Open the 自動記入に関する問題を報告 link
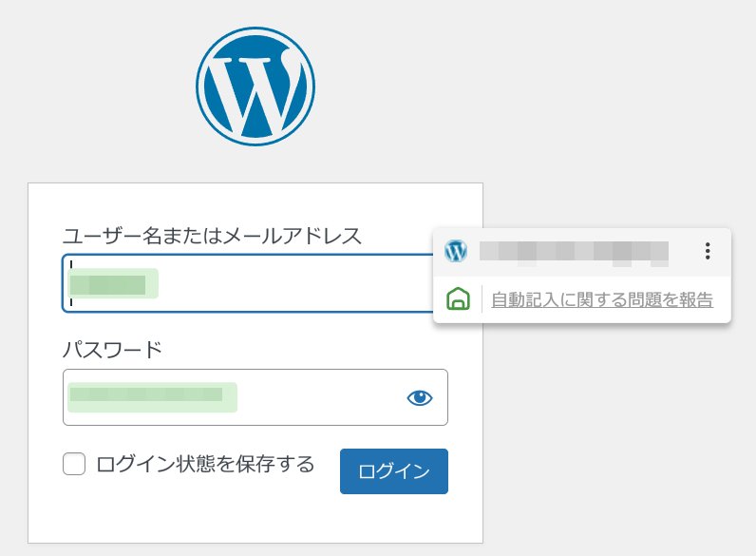 click(602, 299)
